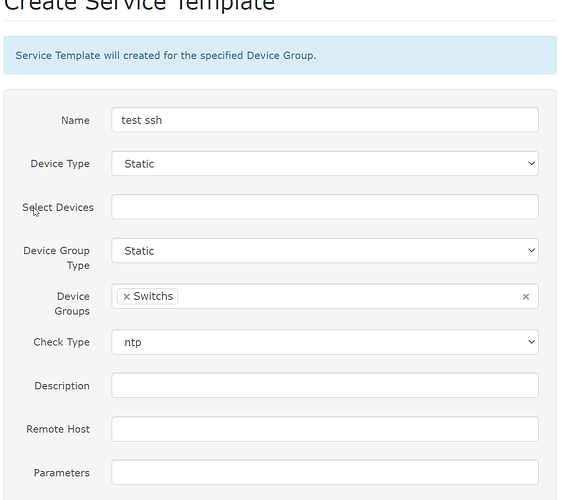Image resolution: width=572 pixels, height=500 pixels.
Task: Click the blue Service Template info banner
Action: 280,55
